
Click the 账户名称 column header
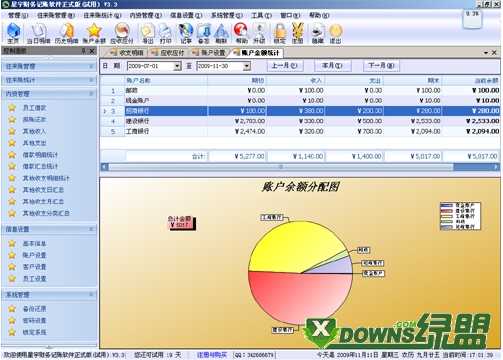[166, 80]
